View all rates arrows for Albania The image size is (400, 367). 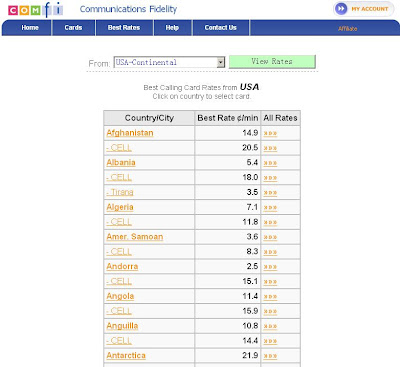[270, 163]
